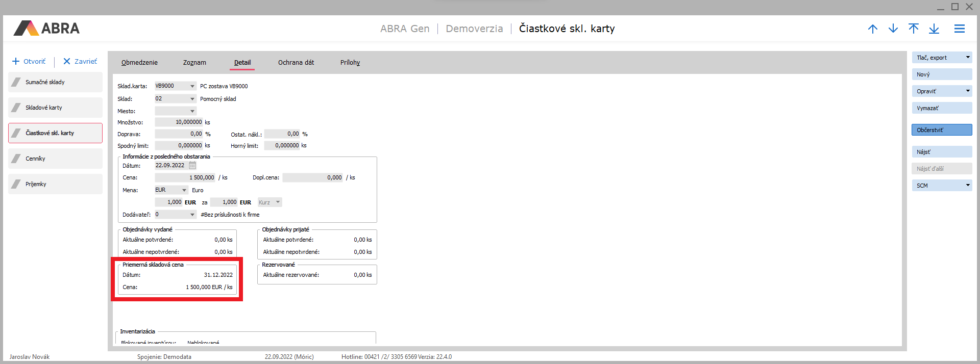Expand the Tlač, export dropdown
Screen dimensions: 980x364
pyautogui.click(x=967, y=58)
